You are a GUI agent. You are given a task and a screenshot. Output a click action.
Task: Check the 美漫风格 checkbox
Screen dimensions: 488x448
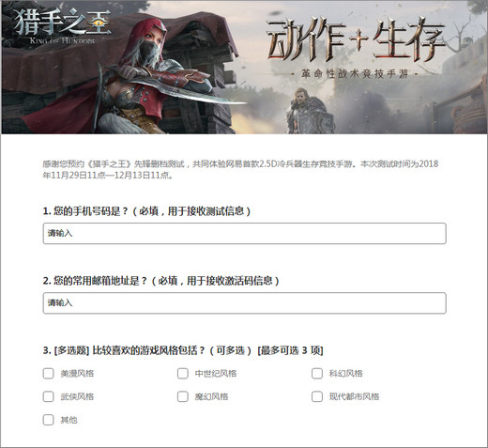click(x=48, y=373)
